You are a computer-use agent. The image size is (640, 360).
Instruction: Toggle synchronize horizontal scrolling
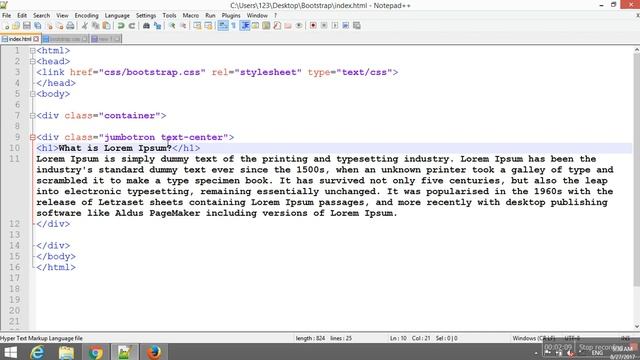click(x=208, y=26)
